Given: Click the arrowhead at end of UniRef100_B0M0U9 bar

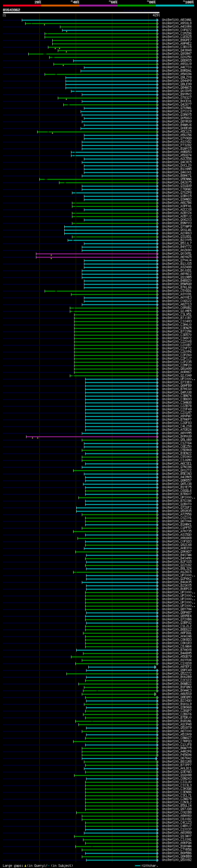Looking at the screenshot, I should [158, 437].
